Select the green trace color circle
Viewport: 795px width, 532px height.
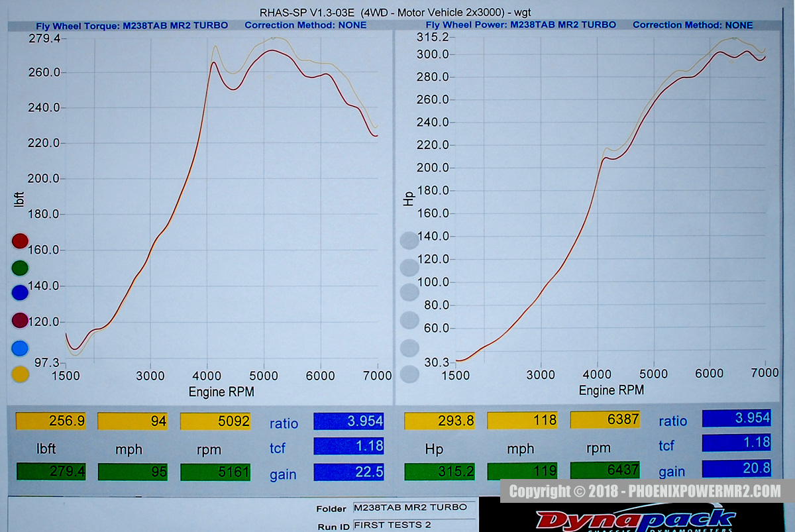point(19,268)
